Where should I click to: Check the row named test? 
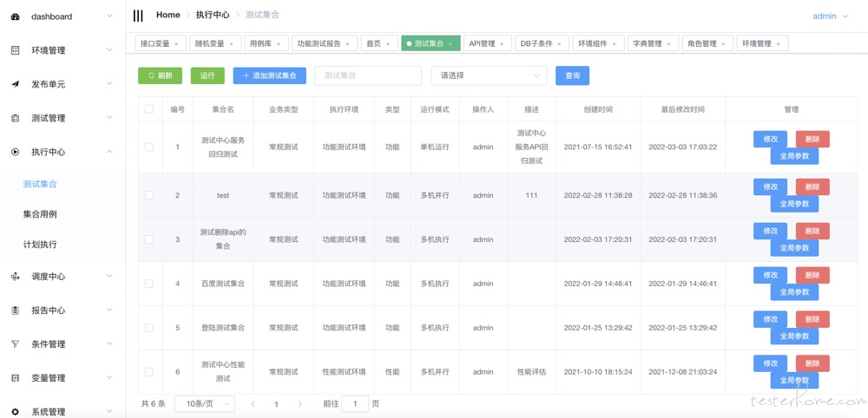pos(149,195)
